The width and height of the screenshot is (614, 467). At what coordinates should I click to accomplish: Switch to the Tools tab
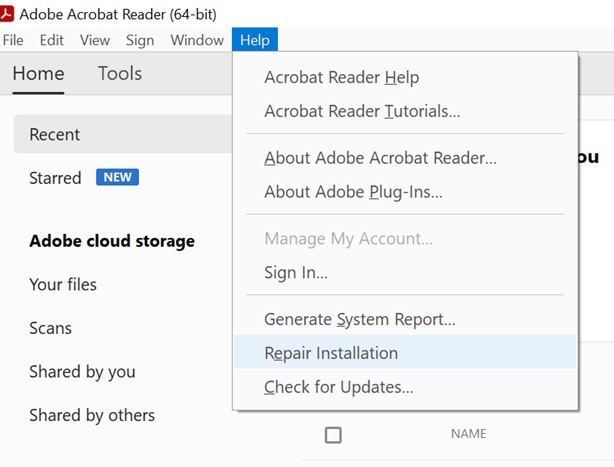point(120,74)
